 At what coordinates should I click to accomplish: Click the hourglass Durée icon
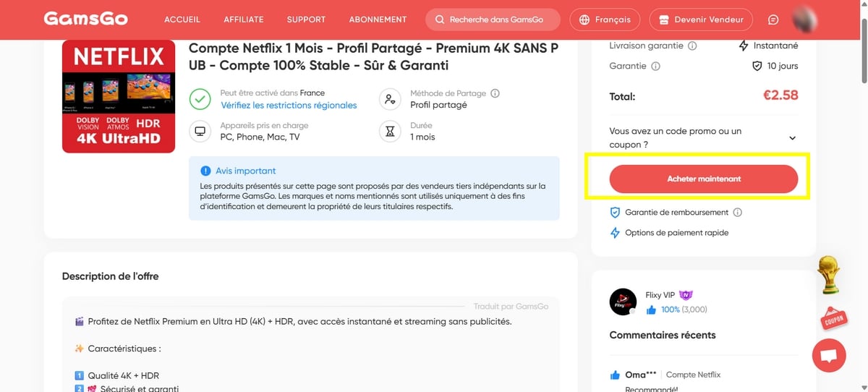point(391,132)
